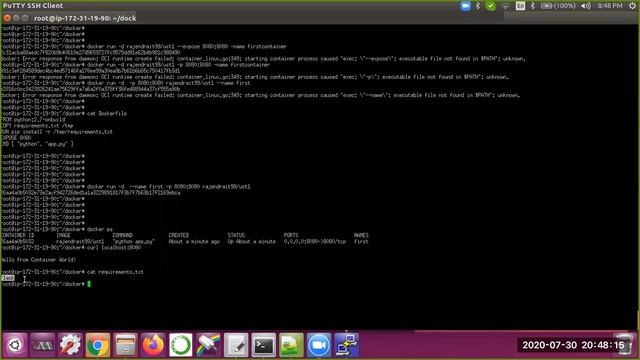Click the NAMES column header
Viewport: 640px width, 360px height.
tap(361, 236)
